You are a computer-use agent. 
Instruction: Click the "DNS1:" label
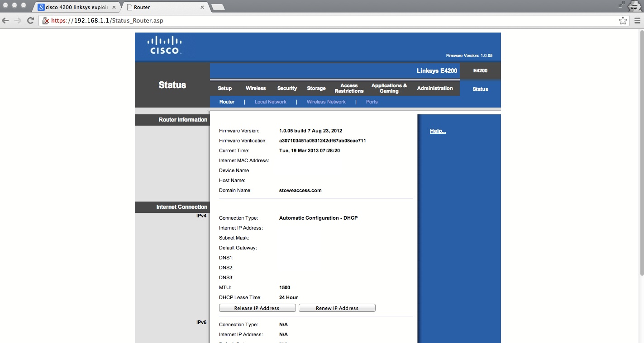click(226, 258)
